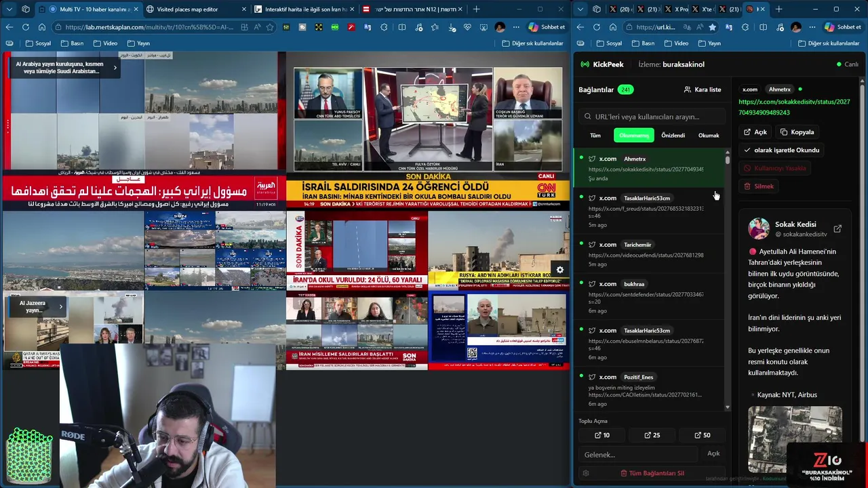Go back in the KickPeek browser window
Screen dimensions: 868x488
[x=580, y=27]
